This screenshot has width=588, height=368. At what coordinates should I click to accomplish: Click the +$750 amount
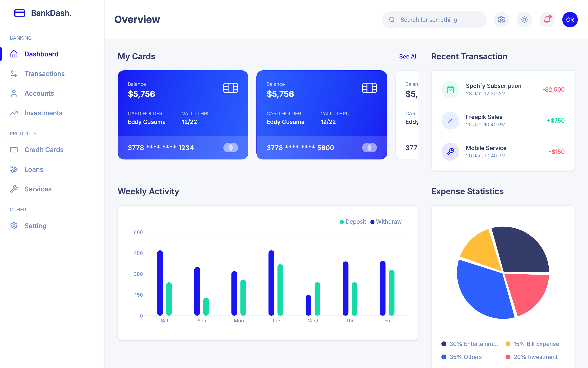[x=556, y=120]
